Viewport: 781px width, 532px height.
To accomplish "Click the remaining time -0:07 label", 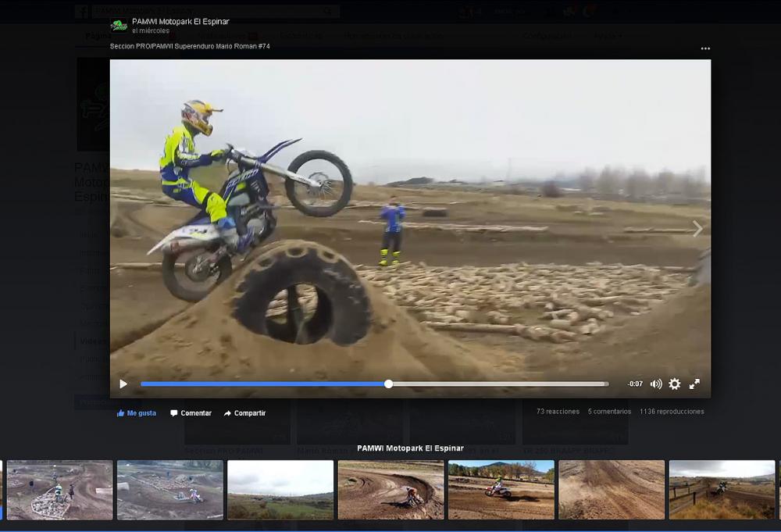I will [635, 384].
